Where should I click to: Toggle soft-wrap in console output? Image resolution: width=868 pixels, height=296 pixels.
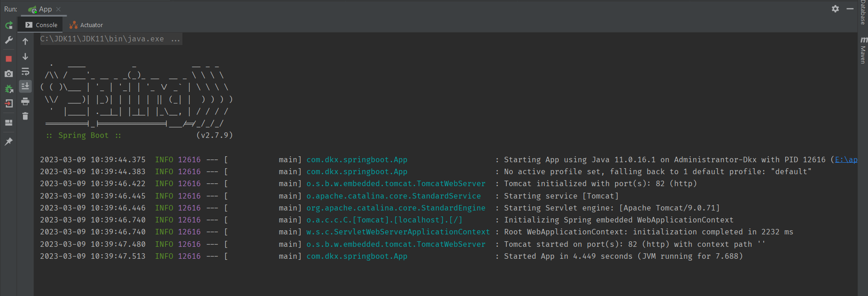click(25, 72)
